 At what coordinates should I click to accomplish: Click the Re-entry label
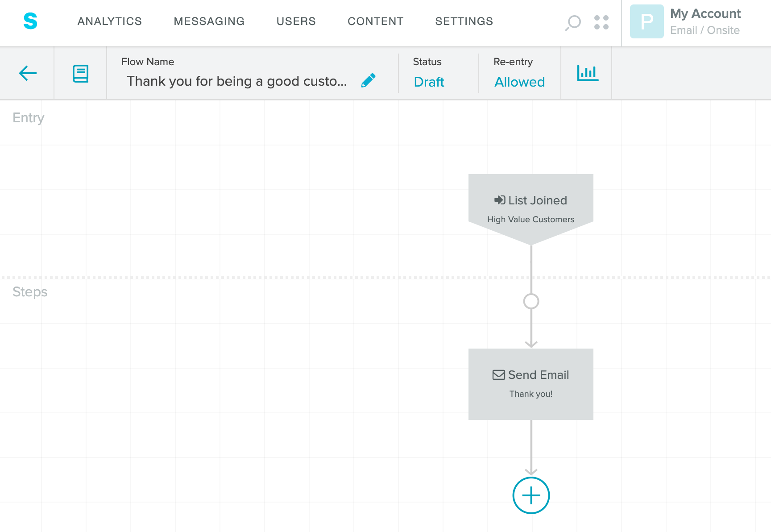(x=513, y=62)
